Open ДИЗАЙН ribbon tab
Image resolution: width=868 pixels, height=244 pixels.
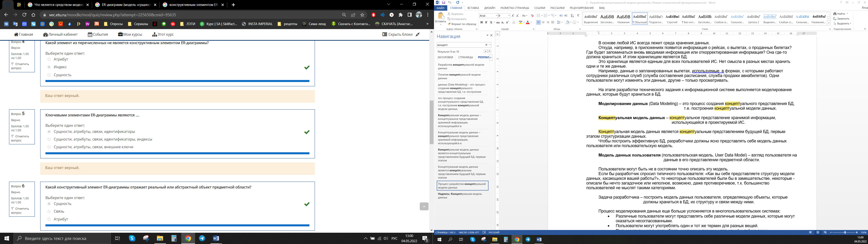tap(490, 8)
